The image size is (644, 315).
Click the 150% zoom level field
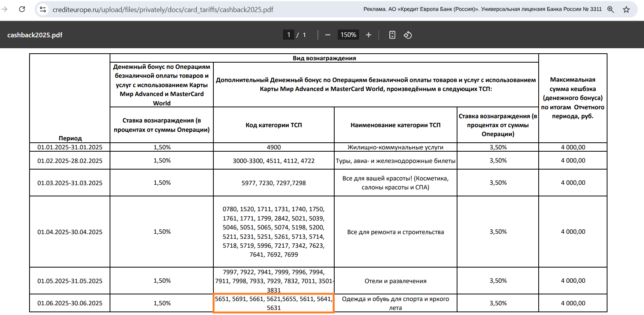[x=348, y=35]
